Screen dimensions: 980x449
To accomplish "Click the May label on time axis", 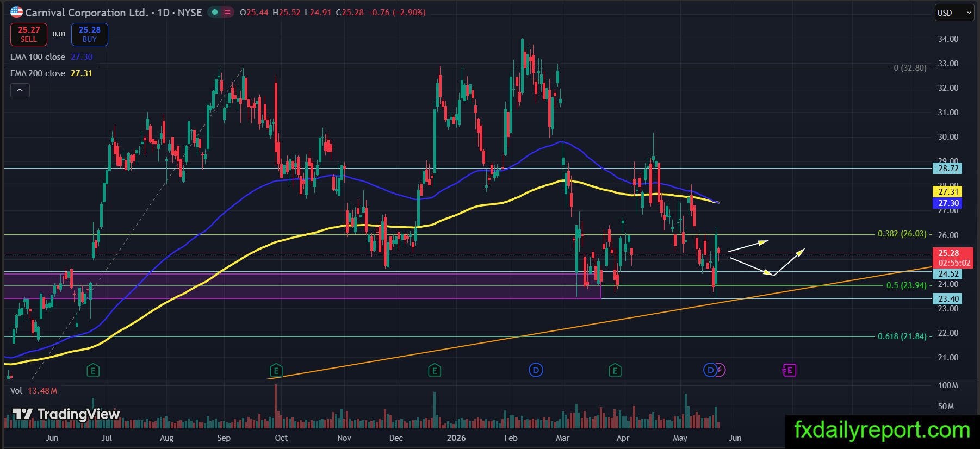I will click(680, 438).
